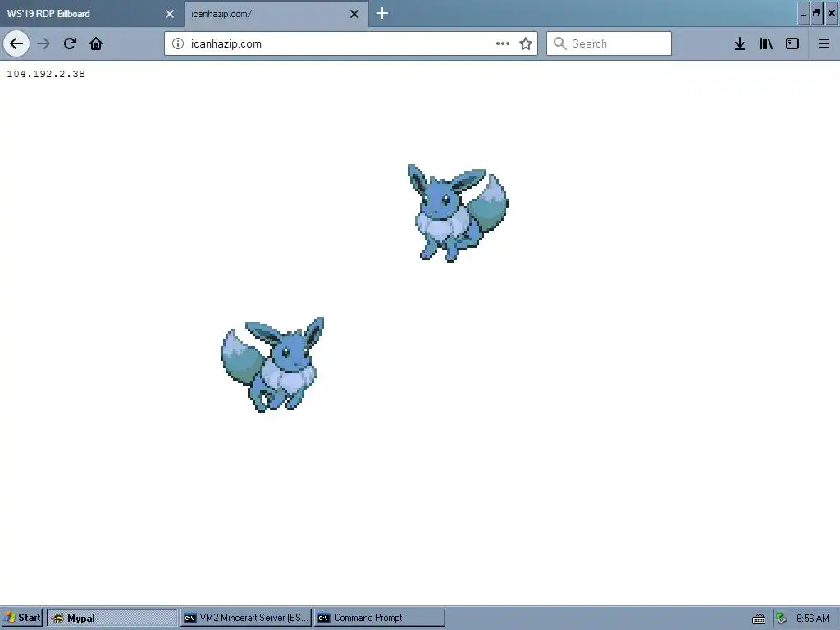
Task: Switch to Command Prompt taskbar window
Action: 379,618
